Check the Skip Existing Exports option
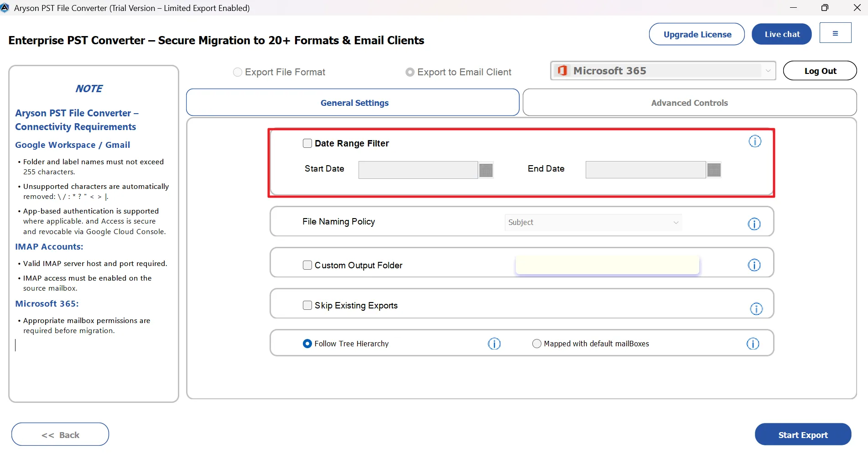 pos(307,305)
